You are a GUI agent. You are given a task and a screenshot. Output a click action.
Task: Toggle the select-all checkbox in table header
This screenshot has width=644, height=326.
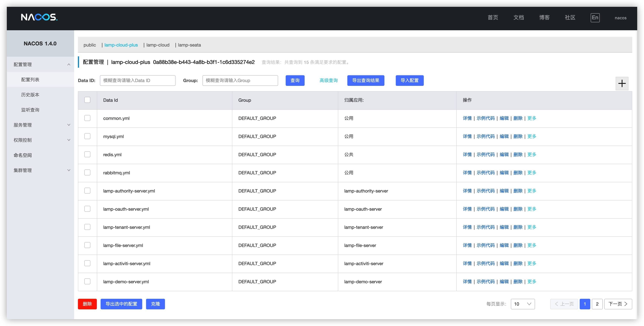(x=87, y=100)
